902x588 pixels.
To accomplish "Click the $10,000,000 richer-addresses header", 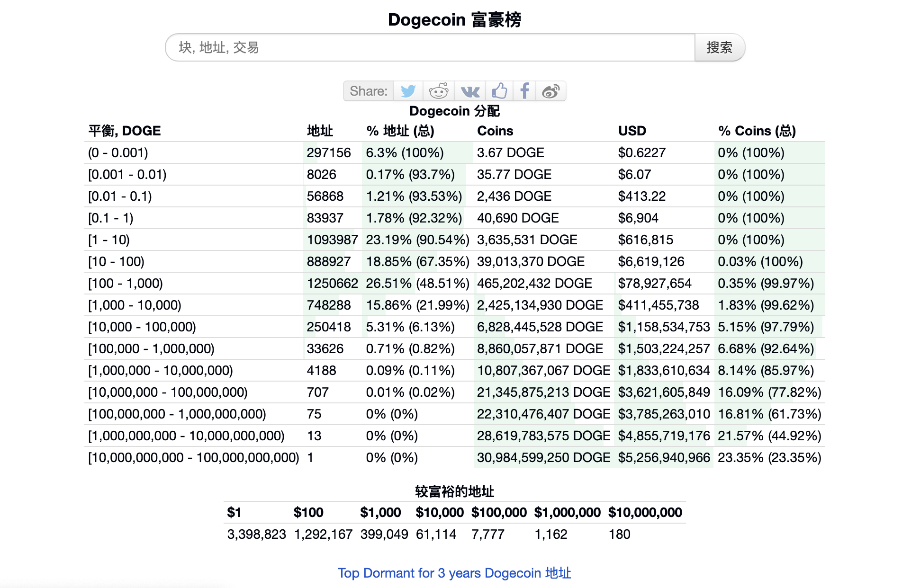I will pos(645,512).
